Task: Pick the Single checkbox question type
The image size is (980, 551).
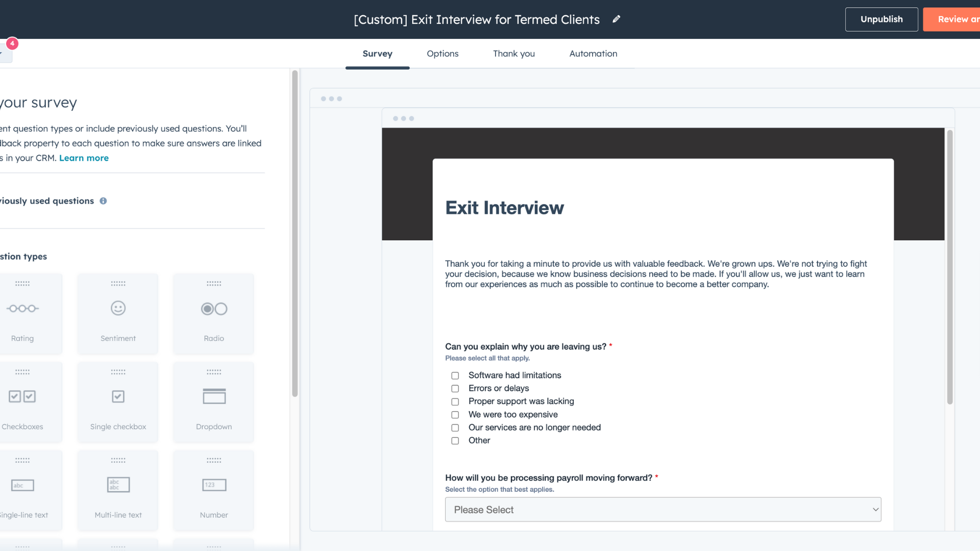Action: pyautogui.click(x=118, y=397)
